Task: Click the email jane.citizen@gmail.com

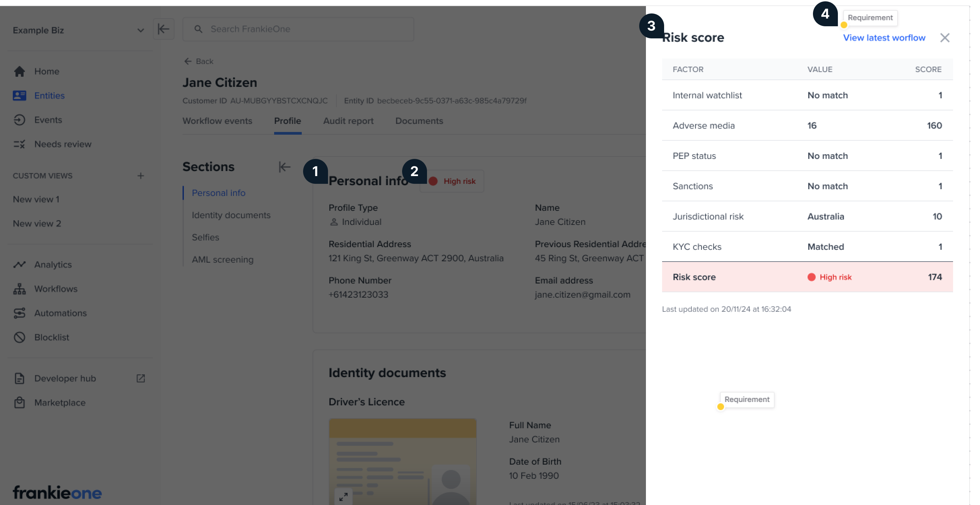Action: pyautogui.click(x=583, y=295)
